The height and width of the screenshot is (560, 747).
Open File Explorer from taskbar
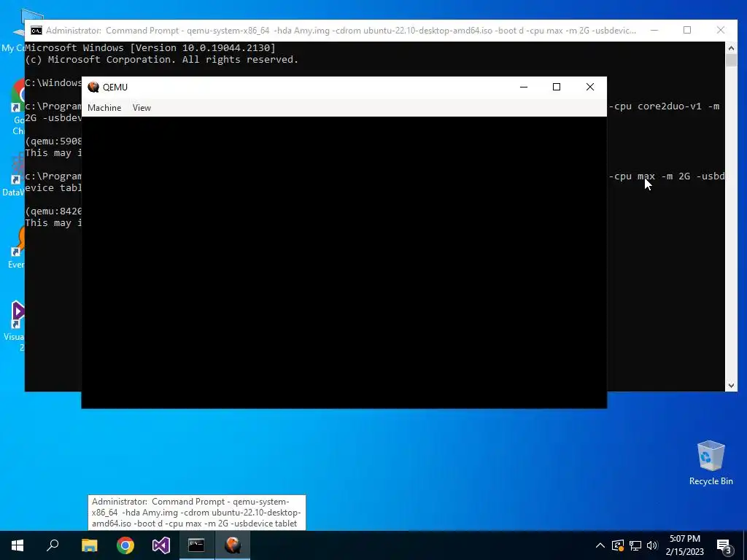coord(89,545)
